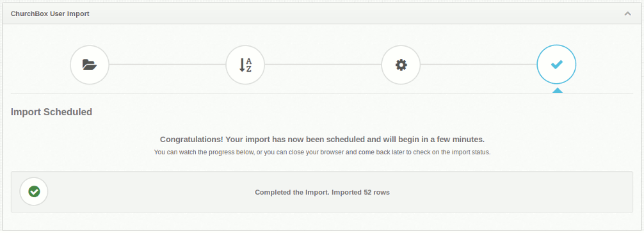Go to the gear settings step icon

[x=401, y=65]
